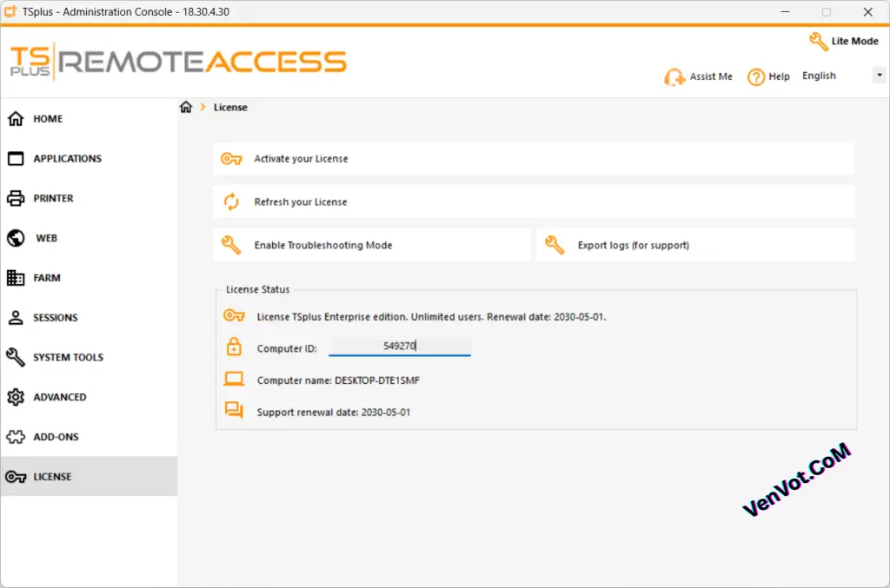The image size is (890, 588).
Task: Click the Sessions person icon in sidebar
Action: [x=16, y=318]
